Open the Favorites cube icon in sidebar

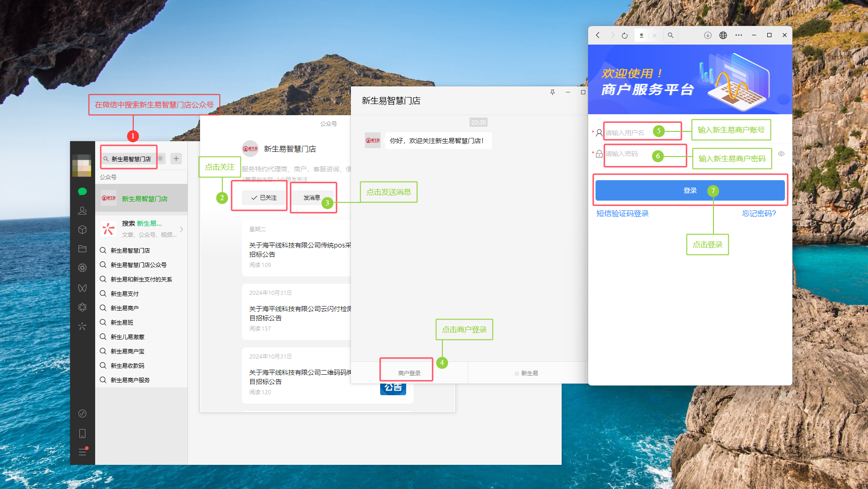83,230
